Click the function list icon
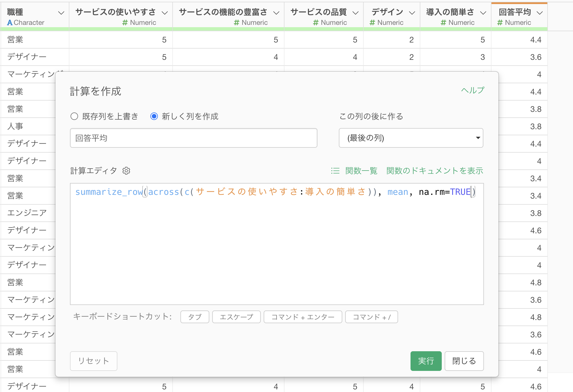The height and width of the screenshot is (392, 573). coord(335,171)
